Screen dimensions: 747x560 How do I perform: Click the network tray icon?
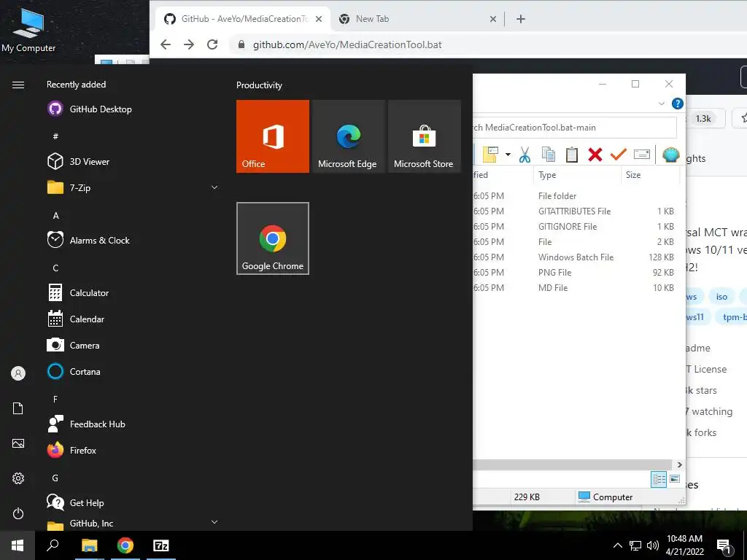coord(635,545)
